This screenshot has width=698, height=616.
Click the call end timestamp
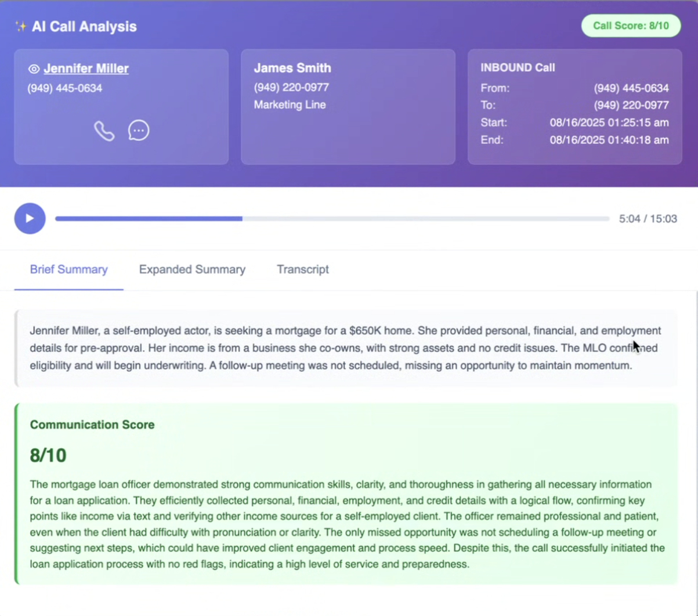click(x=609, y=140)
